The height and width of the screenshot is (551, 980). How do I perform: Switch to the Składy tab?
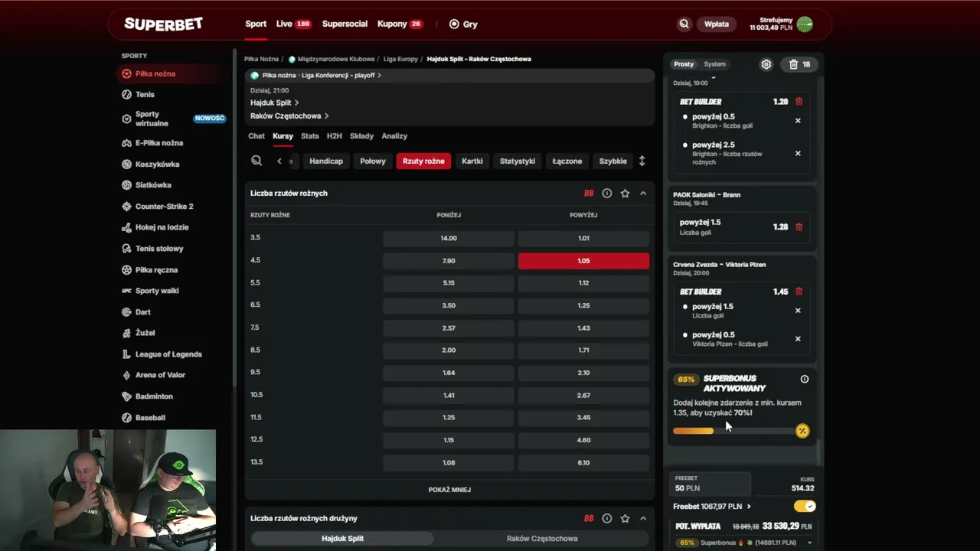click(361, 136)
